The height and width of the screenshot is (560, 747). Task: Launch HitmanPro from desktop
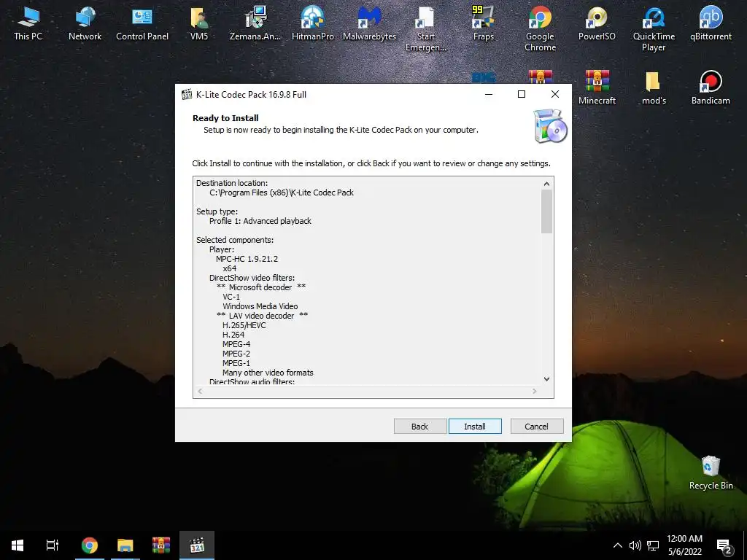(x=312, y=23)
